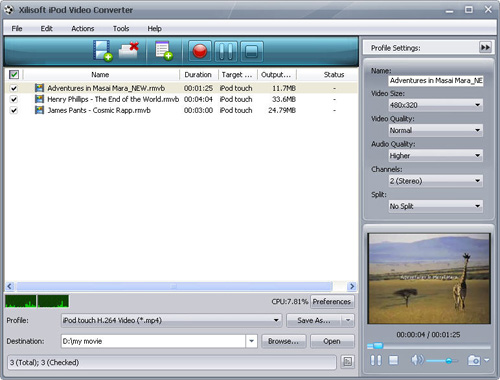Start conversion with the red record button

(x=200, y=51)
